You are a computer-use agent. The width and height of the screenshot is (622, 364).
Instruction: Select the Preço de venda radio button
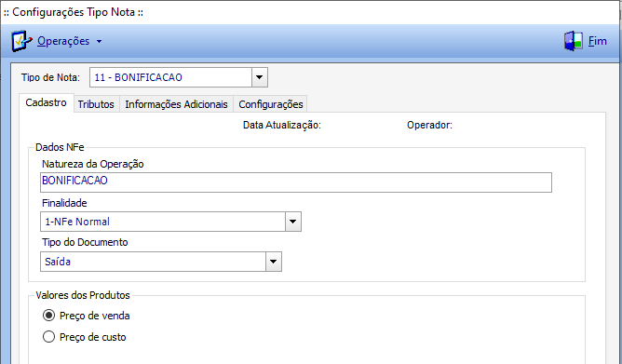click(x=48, y=316)
